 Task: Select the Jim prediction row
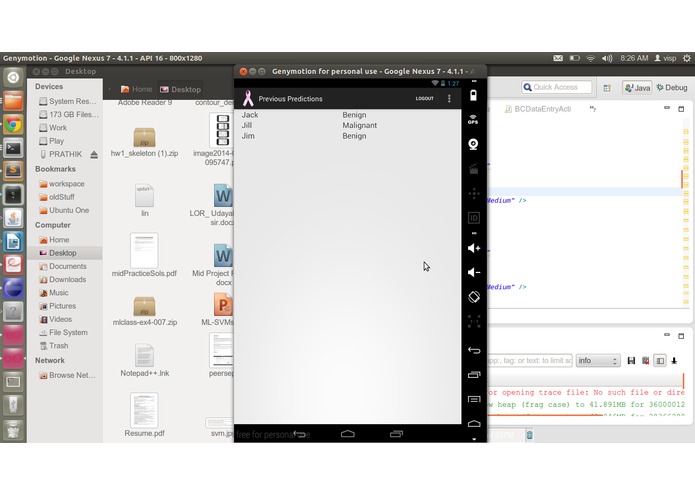point(348,136)
